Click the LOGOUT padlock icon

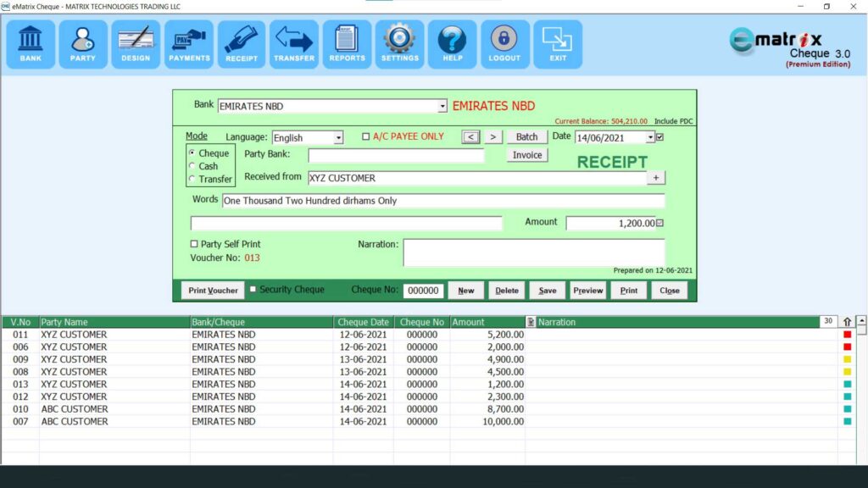(504, 43)
